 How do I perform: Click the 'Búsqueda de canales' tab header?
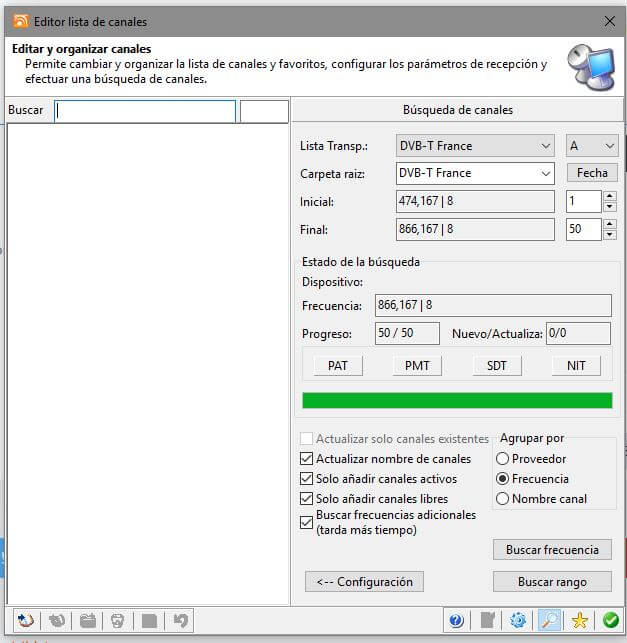[459, 110]
